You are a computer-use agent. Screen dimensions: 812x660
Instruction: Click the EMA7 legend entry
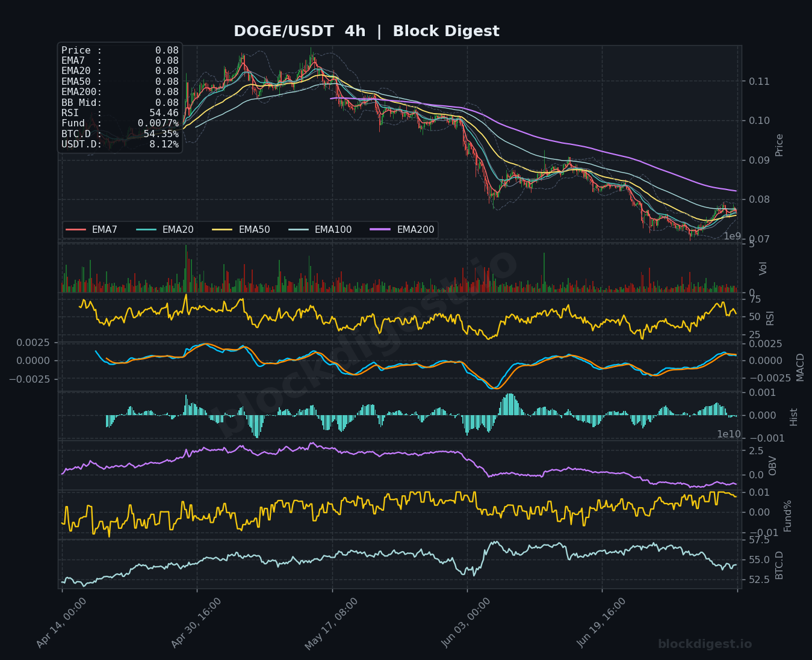coord(92,230)
